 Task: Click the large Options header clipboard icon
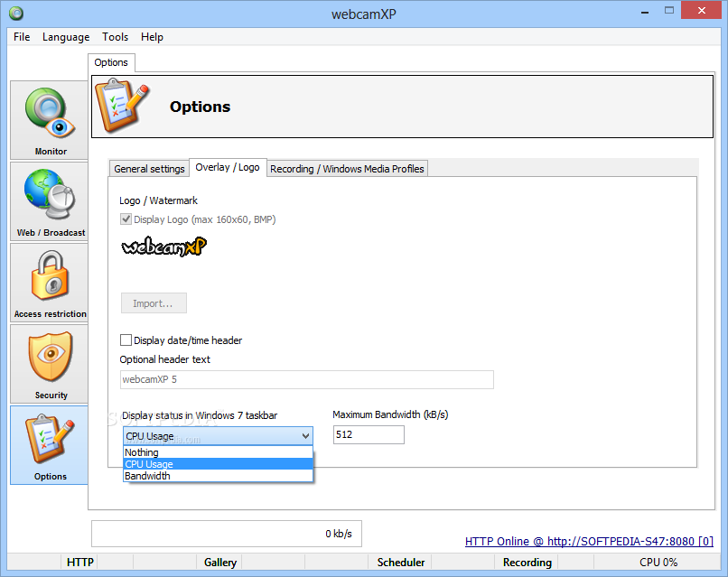pyautogui.click(x=123, y=106)
